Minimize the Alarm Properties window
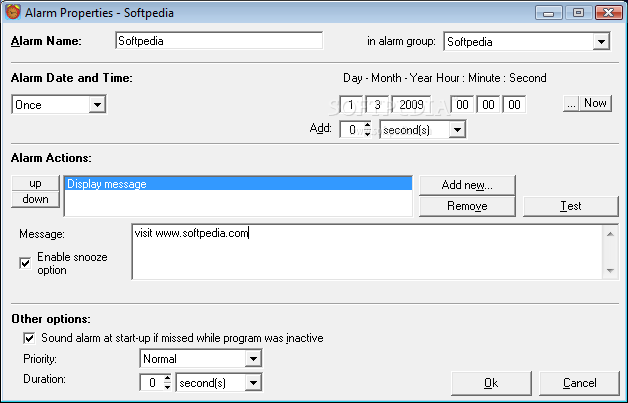This screenshot has height=403, width=628. coord(549,12)
